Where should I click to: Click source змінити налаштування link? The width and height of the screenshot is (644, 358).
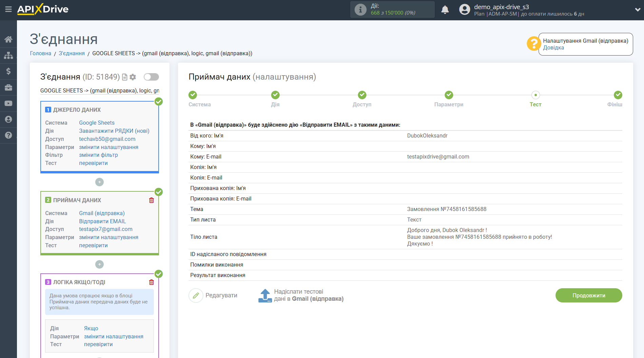pyautogui.click(x=108, y=147)
